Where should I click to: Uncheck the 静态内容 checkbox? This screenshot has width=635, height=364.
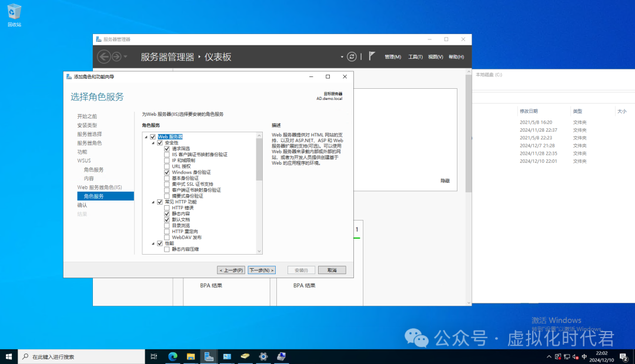(167, 214)
